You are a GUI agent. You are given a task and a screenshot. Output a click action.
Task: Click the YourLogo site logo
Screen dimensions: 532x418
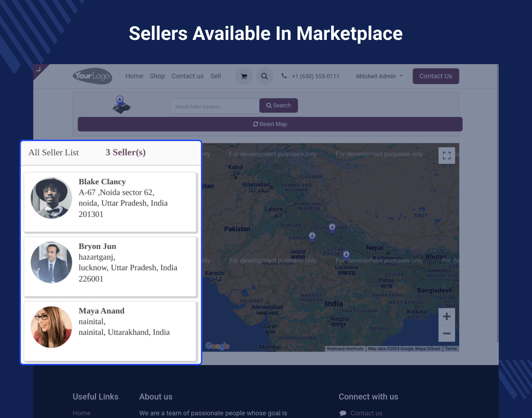92,76
